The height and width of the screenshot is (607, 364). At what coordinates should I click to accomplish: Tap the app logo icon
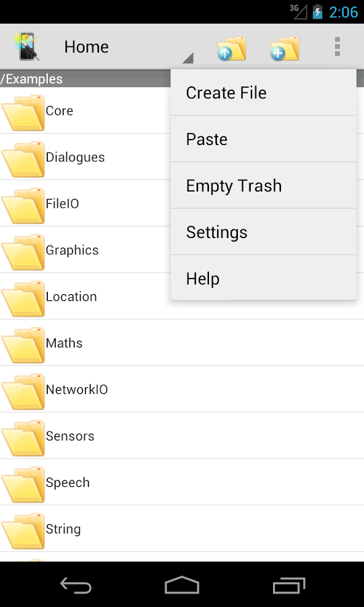click(x=28, y=47)
